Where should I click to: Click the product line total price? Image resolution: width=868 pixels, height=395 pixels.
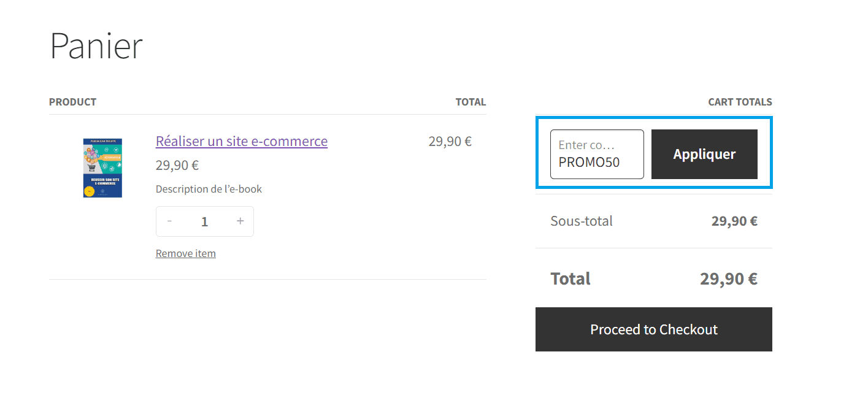[450, 141]
